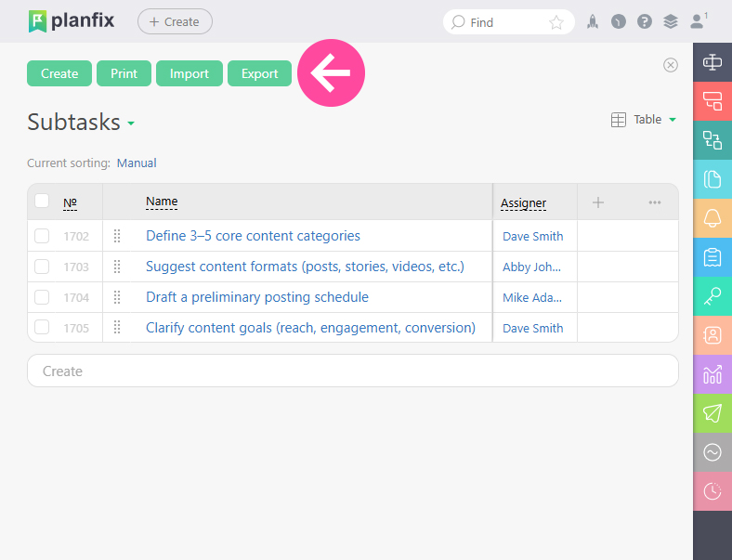732x560 pixels.
Task: Open the contacts card sidebar icon
Action: [x=712, y=335]
